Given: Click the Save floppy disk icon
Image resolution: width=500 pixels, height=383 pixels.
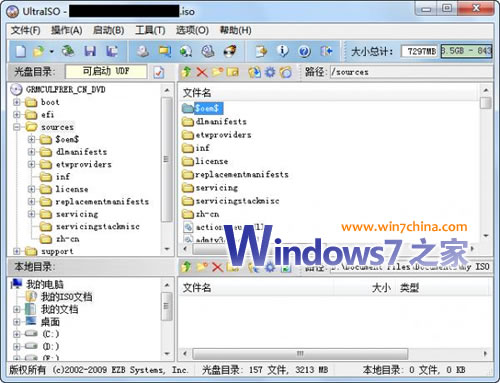Looking at the screenshot, I should tap(90, 51).
